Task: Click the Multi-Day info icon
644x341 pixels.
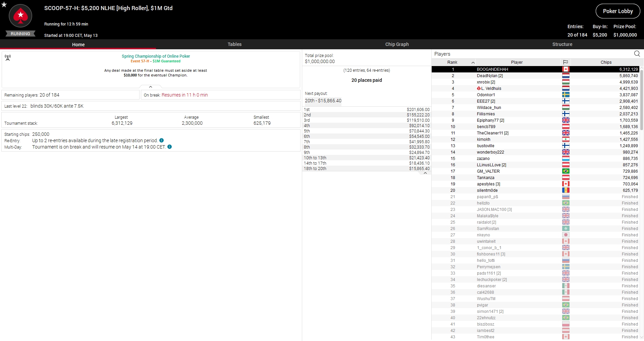Action: [x=170, y=147]
